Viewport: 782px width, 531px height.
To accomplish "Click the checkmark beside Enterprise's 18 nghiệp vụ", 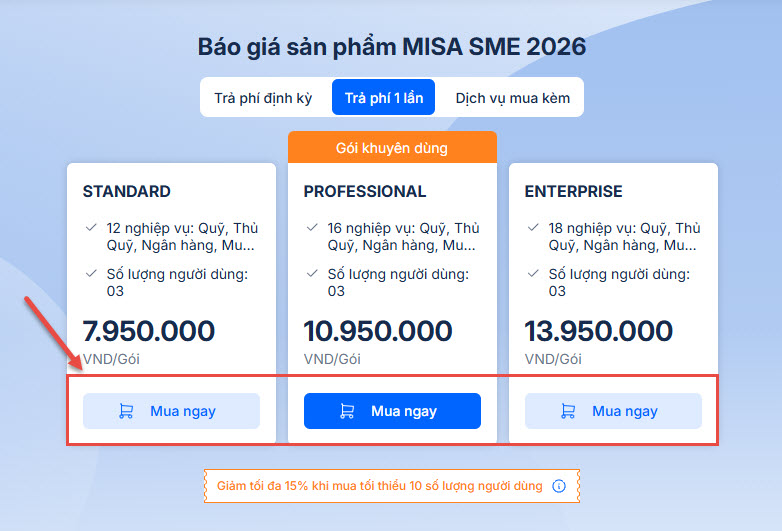I will click(534, 228).
